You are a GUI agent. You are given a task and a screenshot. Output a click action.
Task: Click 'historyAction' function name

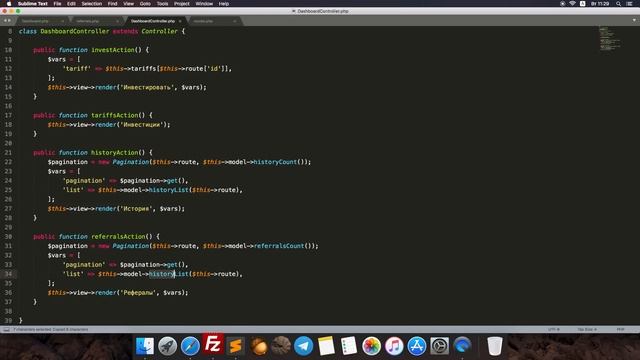115,153
